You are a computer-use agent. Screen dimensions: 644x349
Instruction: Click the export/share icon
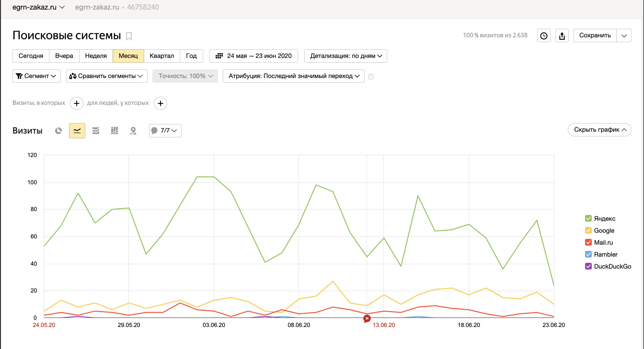[563, 35]
